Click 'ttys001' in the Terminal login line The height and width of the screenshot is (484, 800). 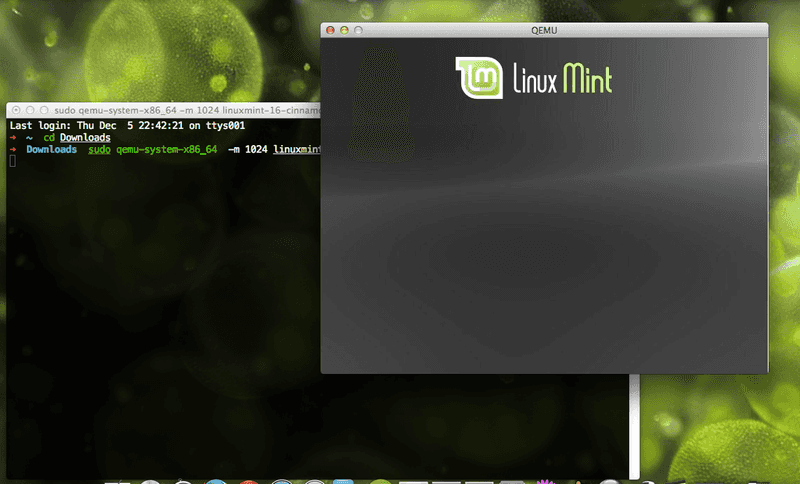pos(226,125)
